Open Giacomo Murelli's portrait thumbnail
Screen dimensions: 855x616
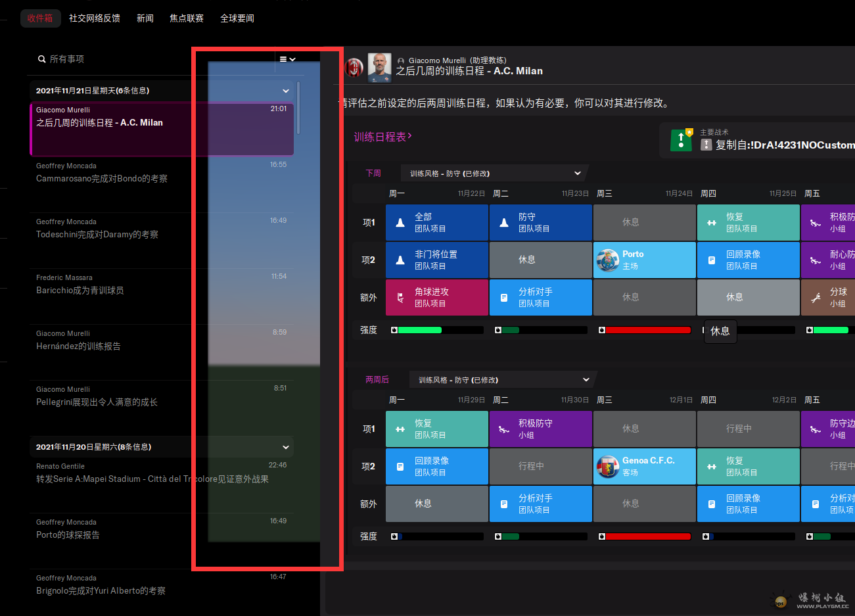pyautogui.click(x=380, y=67)
